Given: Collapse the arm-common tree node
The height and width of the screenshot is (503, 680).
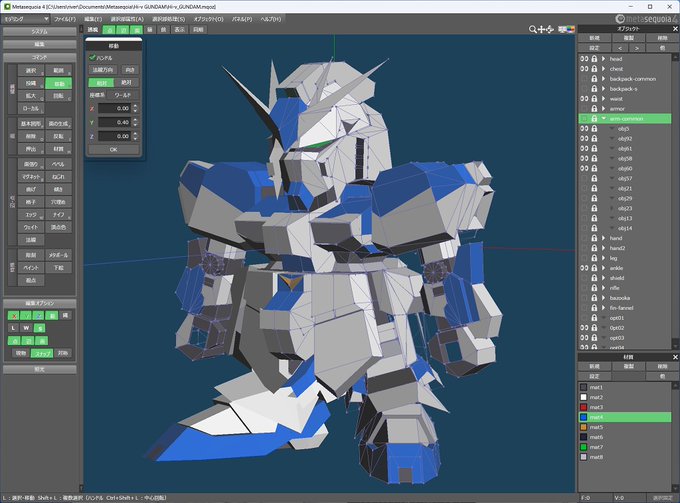Looking at the screenshot, I should (x=603, y=118).
